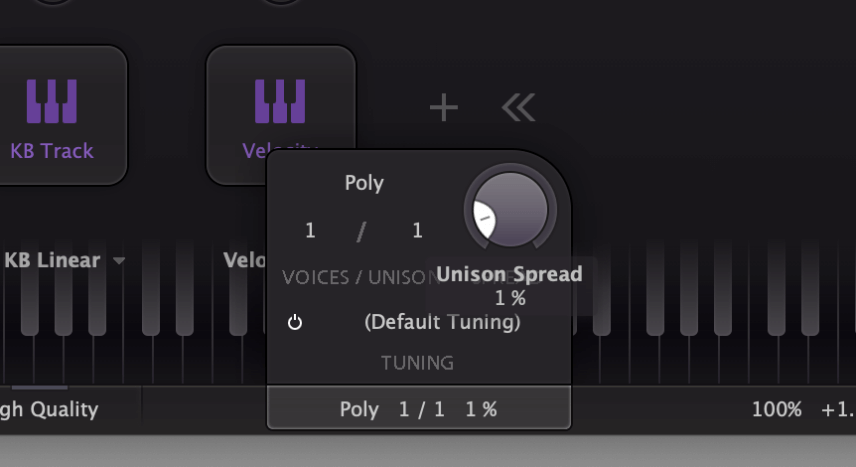Click the High Quality setting in status bar
856x467 pixels.
point(49,409)
